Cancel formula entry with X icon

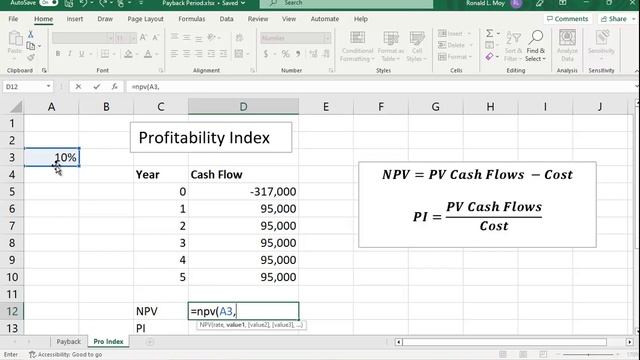(78, 87)
